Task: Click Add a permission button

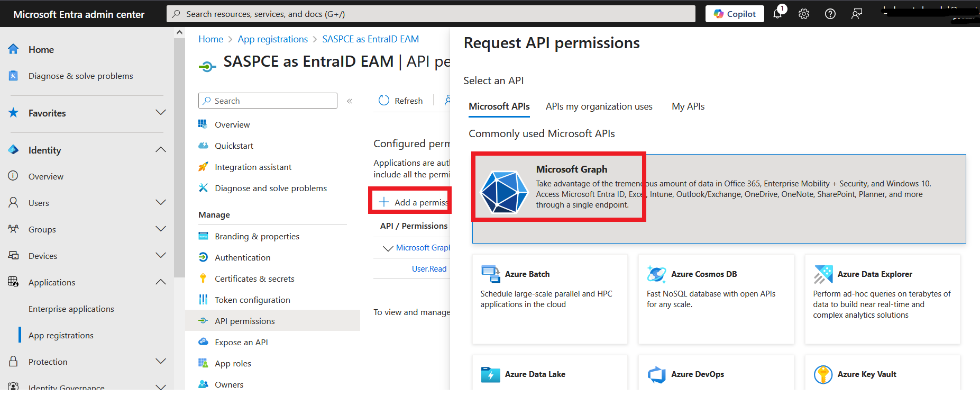Action: point(414,202)
